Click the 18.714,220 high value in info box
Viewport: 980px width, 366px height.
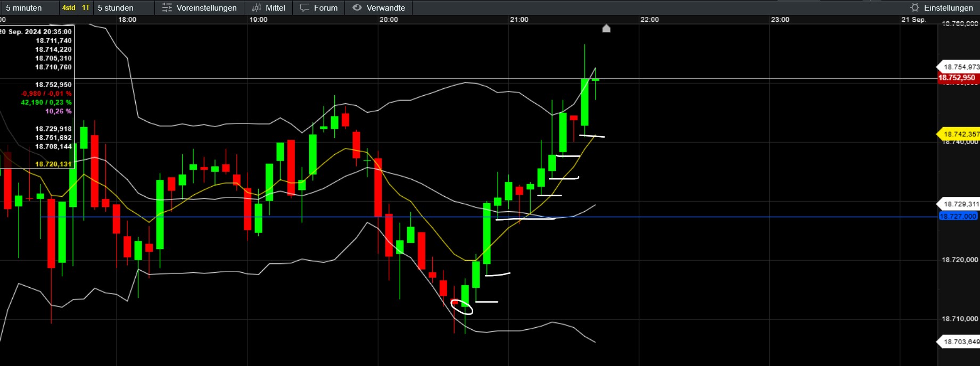(x=53, y=49)
